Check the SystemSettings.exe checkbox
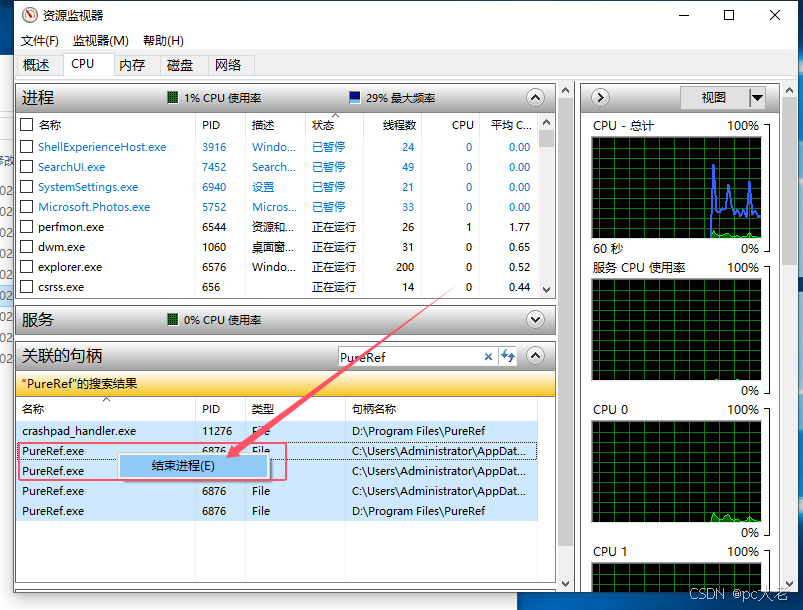This screenshot has width=803, height=610. tap(27, 186)
